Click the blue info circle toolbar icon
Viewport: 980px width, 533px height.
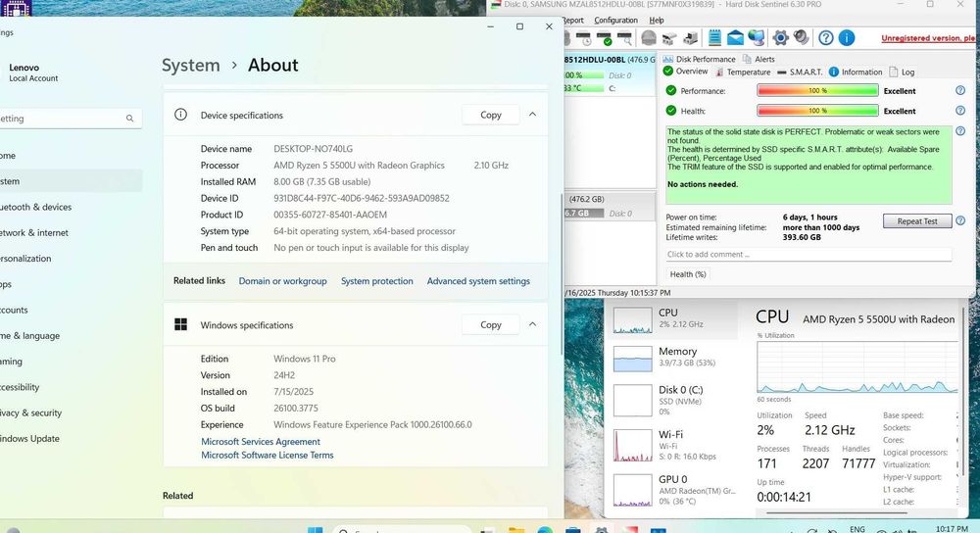coord(847,38)
